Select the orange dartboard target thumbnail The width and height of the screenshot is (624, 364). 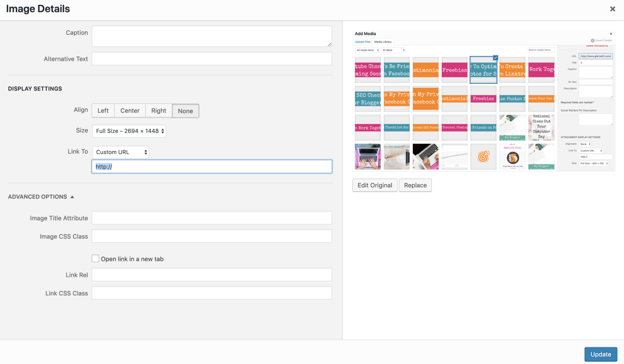[483, 156]
